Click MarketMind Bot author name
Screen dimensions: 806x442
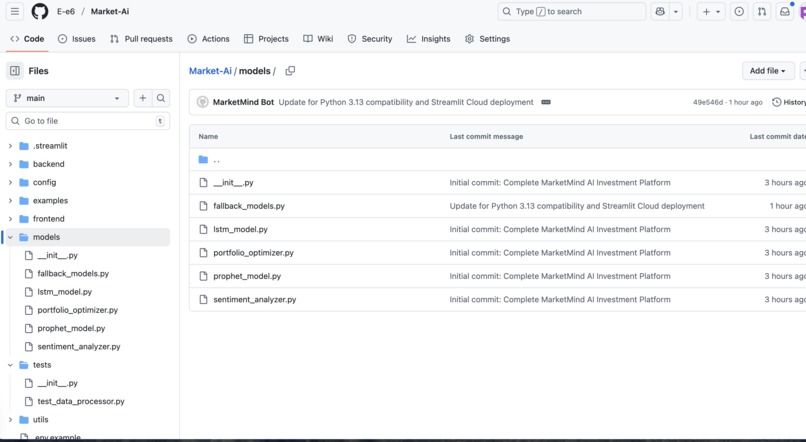(243, 102)
